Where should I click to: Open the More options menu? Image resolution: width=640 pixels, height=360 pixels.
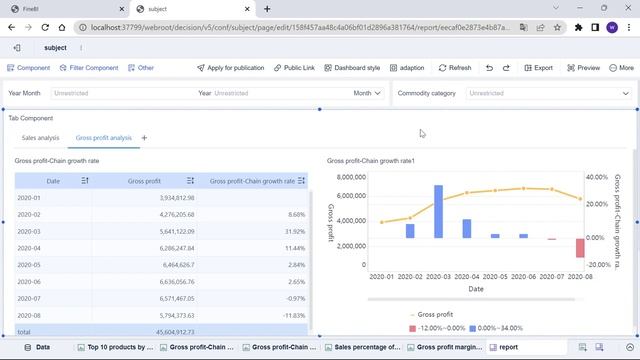622,68
